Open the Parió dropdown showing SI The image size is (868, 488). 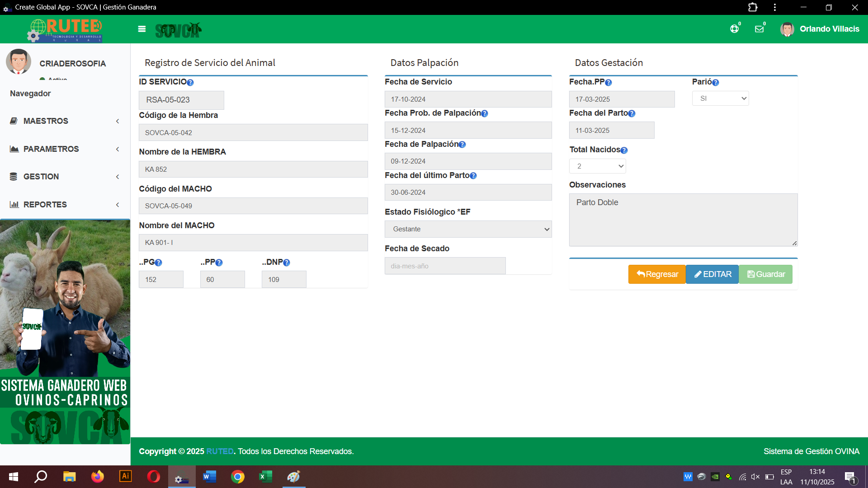click(720, 99)
